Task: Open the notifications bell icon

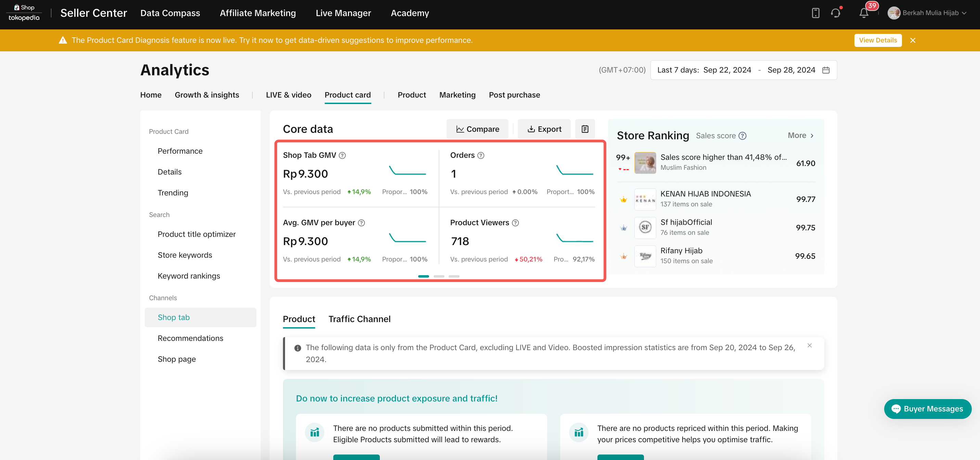Action: [x=864, y=13]
